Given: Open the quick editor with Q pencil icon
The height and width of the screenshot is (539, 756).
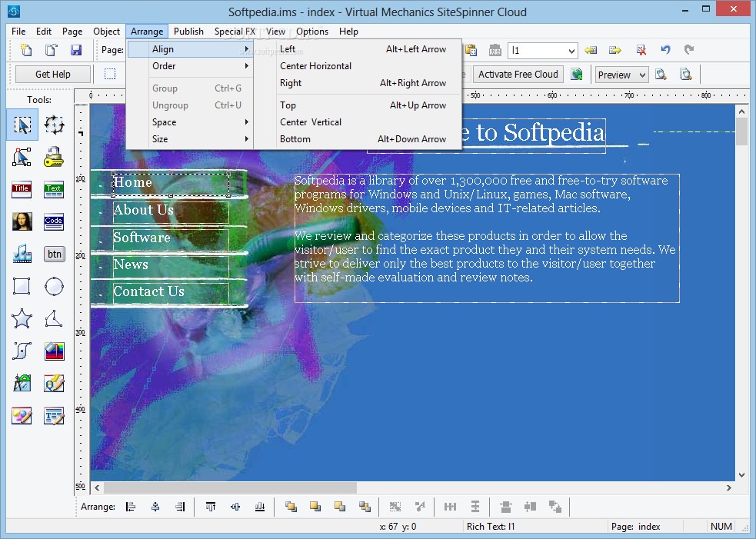Looking at the screenshot, I should click(54, 383).
